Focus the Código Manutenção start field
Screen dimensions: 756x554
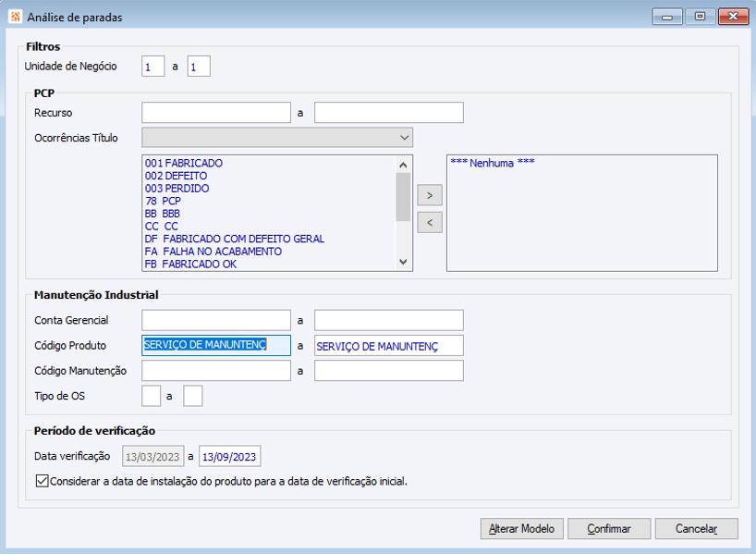216,370
